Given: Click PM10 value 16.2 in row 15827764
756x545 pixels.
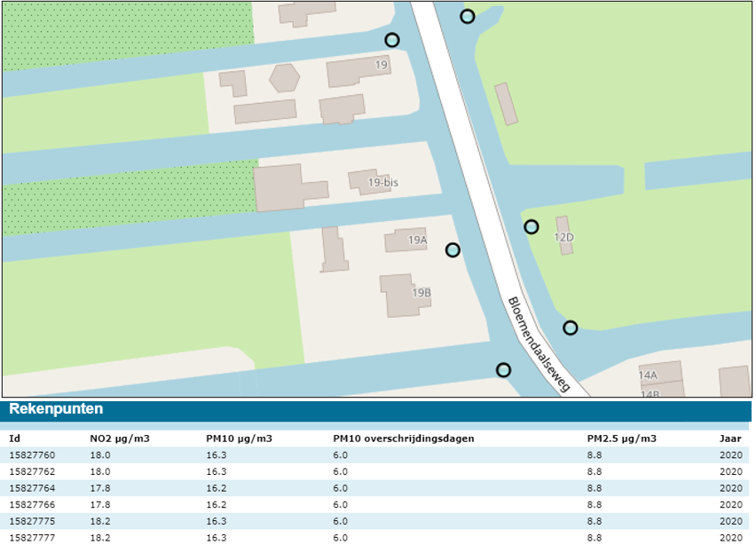Looking at the screenshot, I should click(216, 488).
